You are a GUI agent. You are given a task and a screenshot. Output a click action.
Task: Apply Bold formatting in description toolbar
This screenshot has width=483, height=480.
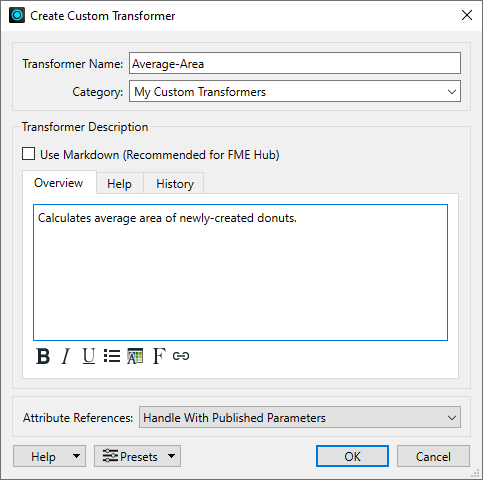tap(43, 356)
